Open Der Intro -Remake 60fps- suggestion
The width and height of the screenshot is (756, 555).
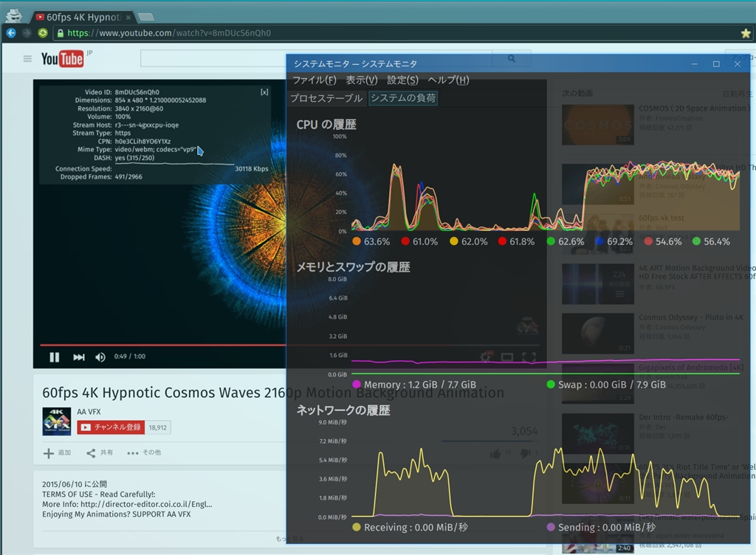(x=684, y=417)
